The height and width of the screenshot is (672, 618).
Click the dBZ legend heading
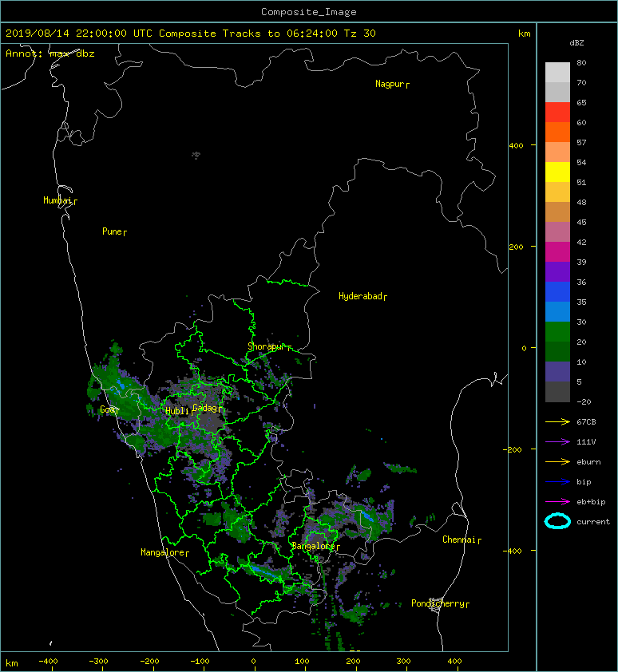[576, 43]
